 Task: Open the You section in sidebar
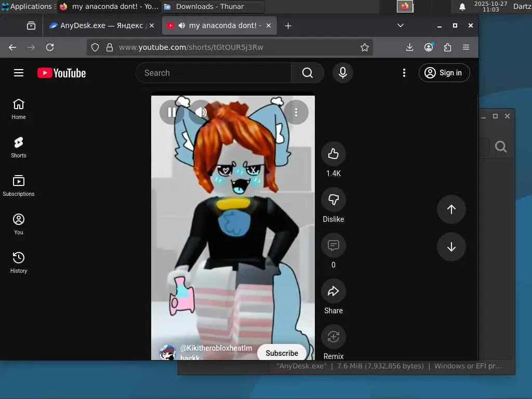pos(19,224)
